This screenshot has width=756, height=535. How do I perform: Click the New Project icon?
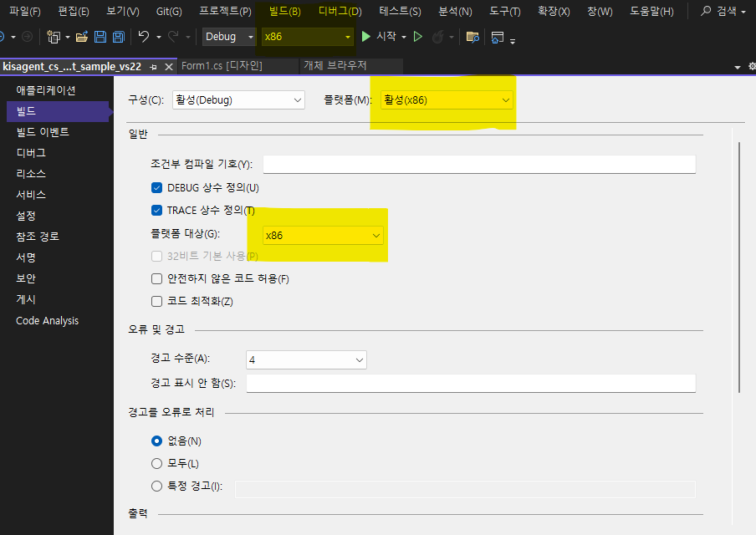pyautogui.click(x=54, y=37)
